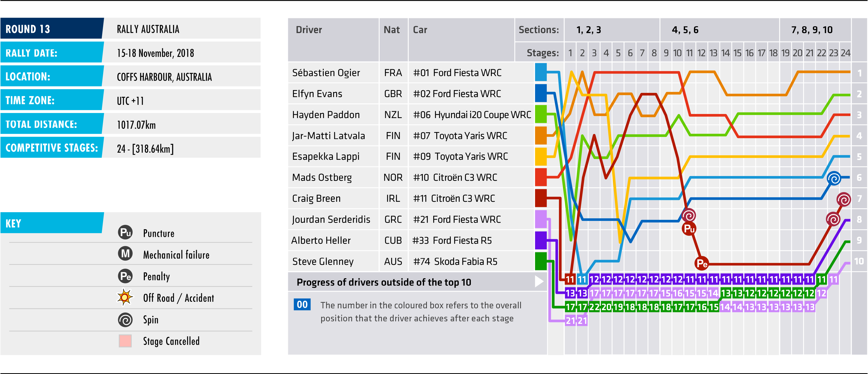868x374 pixels.
Task: Click the KEY heading
Action: pyautogui.click(x=13, y=224)
